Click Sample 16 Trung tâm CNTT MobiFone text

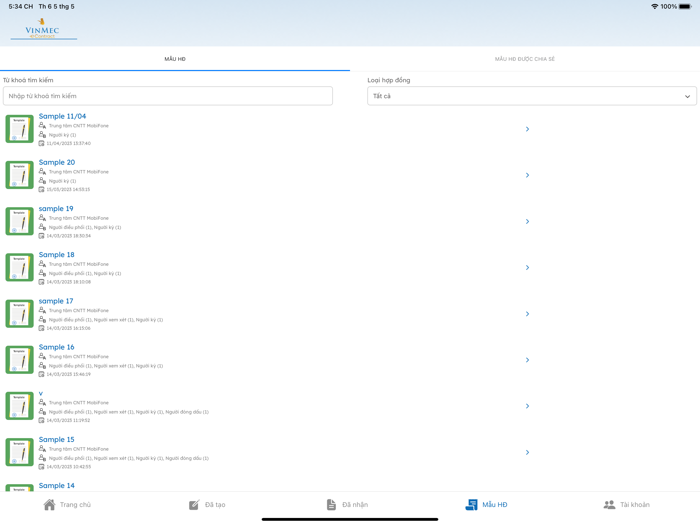click(x=79, y=357)
